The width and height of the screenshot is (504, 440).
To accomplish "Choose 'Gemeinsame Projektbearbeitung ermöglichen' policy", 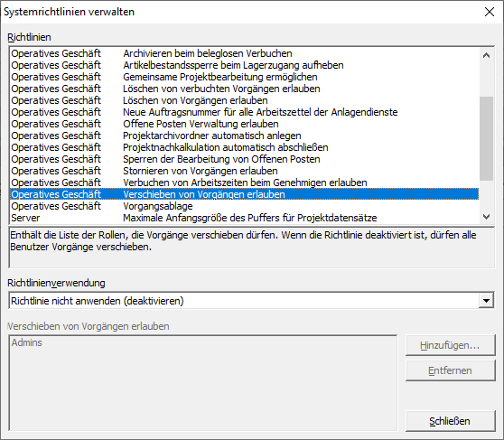I will point(244,77).
